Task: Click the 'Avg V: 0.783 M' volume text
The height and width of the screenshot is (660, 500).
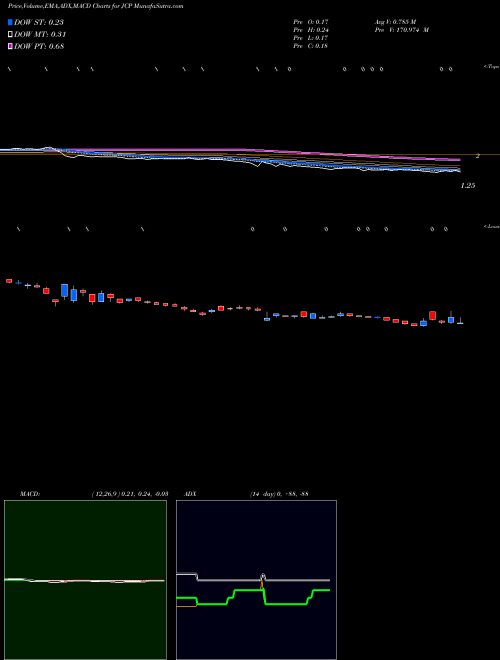Action: [395, 21]
